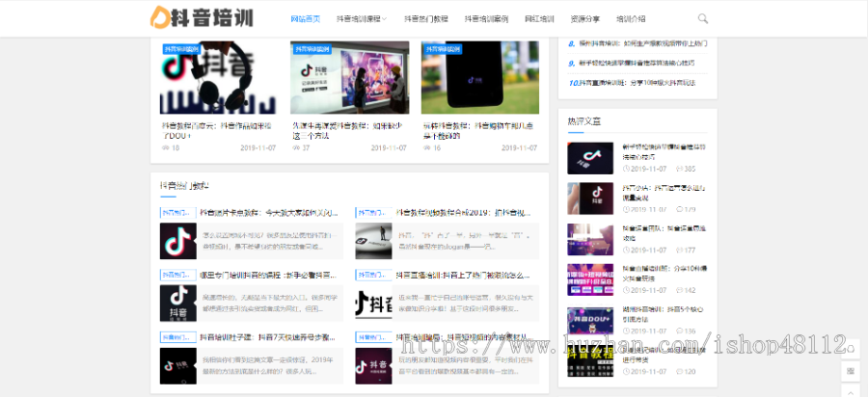Click the tag beside 哪里专门培训抖音的课程 title
Screen dimensions: 868x397
point(177,275)
